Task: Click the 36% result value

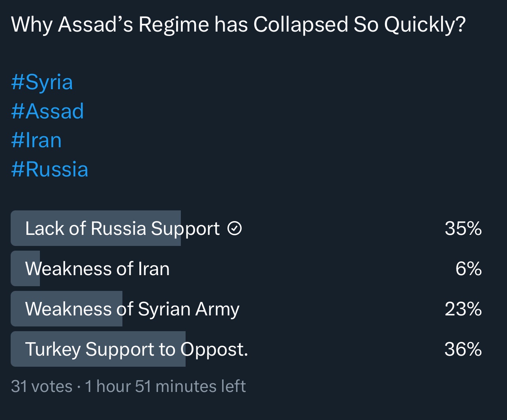Action: [463, 349]
